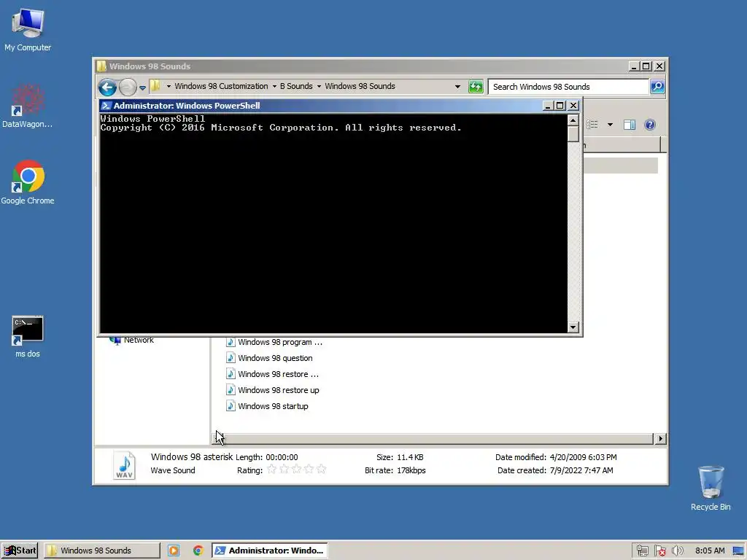747x560 pixels.
Task: Open Explorer help with the question mark icon
Action: click(x=650, y=125)
